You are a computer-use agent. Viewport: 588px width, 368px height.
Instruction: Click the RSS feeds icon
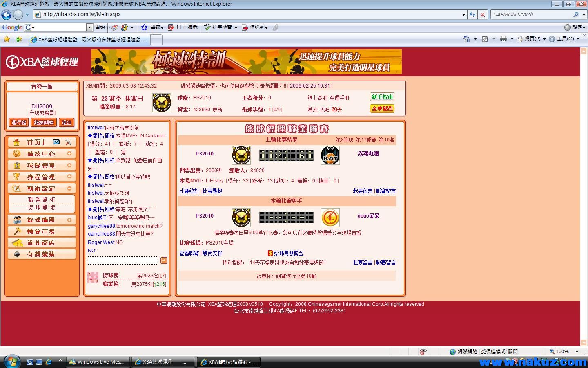click(x=485, y=39)
